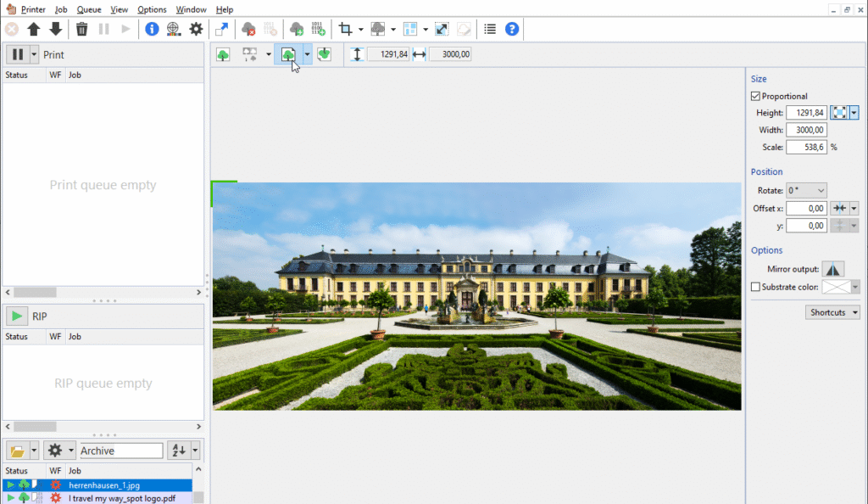The width and height of the screenshot is (868, 504).
Task: Click the trash can delete job icon
Action: point(81,29)
